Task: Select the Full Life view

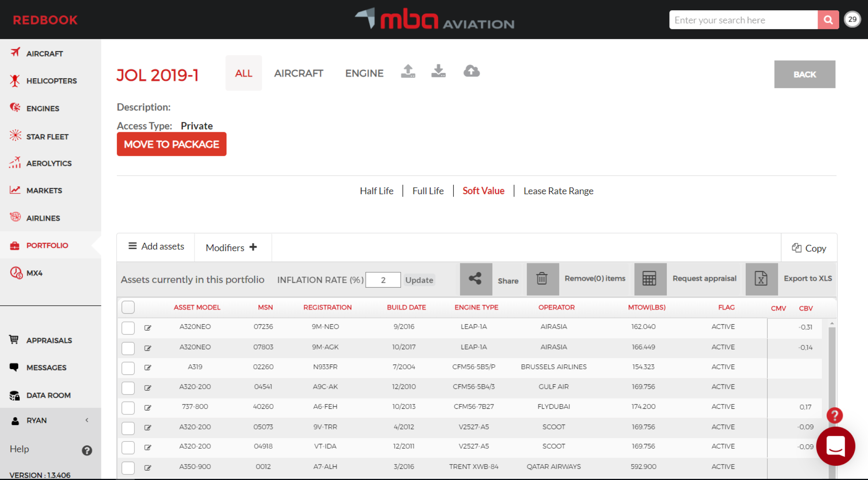Action: pyautogui.click(x=428, y=191)
